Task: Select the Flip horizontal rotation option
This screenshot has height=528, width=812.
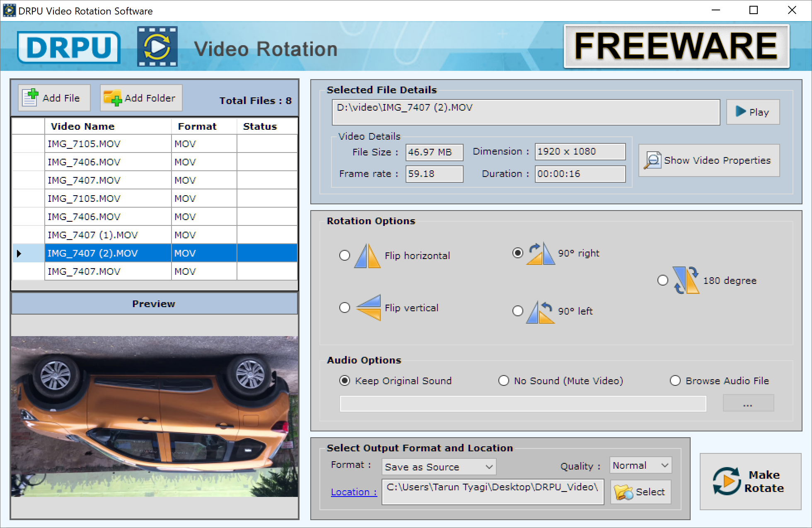Action: [344, 255]
